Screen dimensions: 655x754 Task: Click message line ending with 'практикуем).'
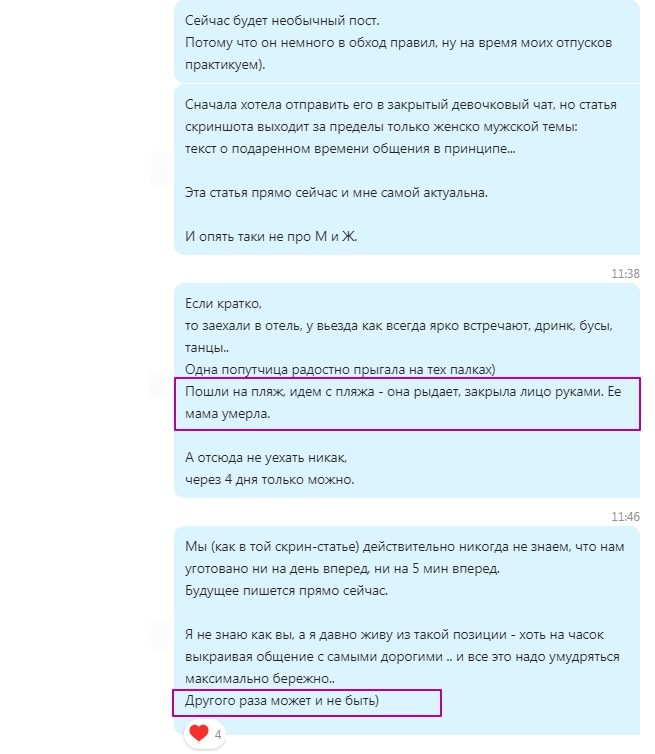coord(225,64)
